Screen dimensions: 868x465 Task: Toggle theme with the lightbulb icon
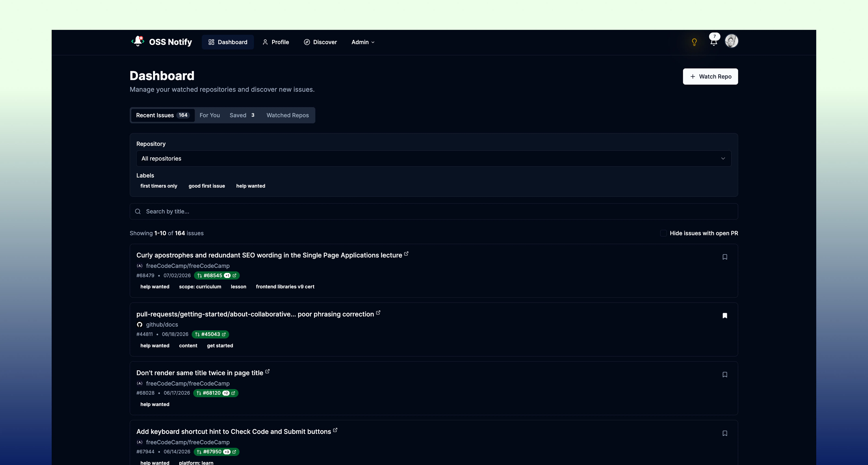[x=694, y=42]
